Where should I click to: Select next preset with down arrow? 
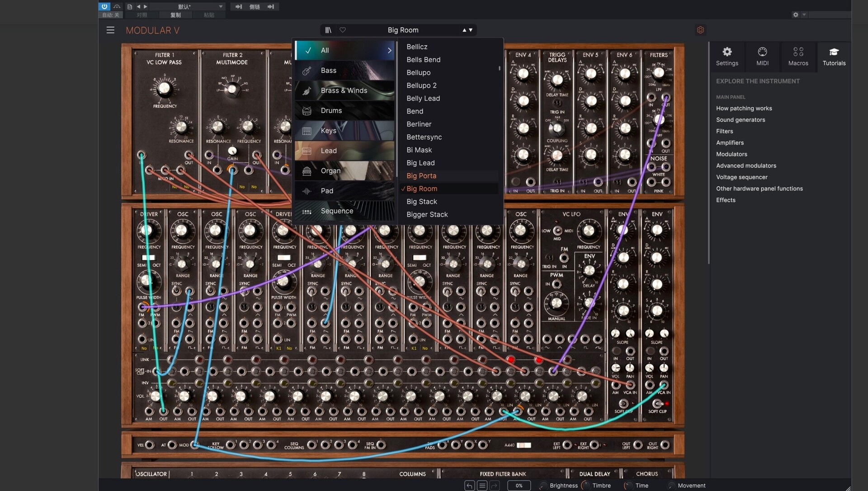pyautogui.click(x=471, y=30)
